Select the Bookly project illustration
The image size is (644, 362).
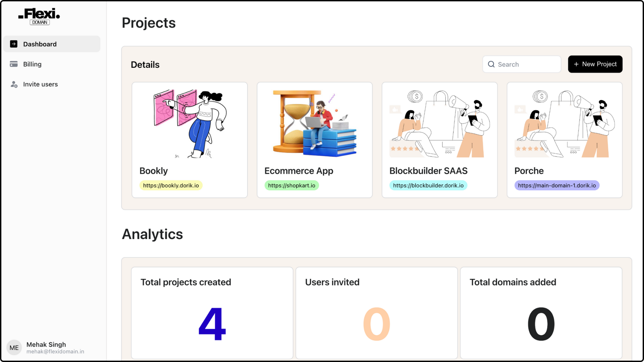pos(190,124)
